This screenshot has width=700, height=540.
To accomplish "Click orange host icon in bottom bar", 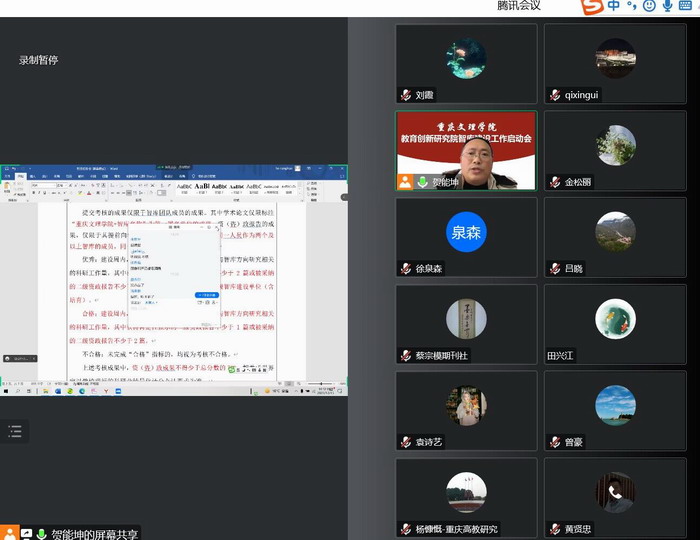I will click(x=9, y=533).
